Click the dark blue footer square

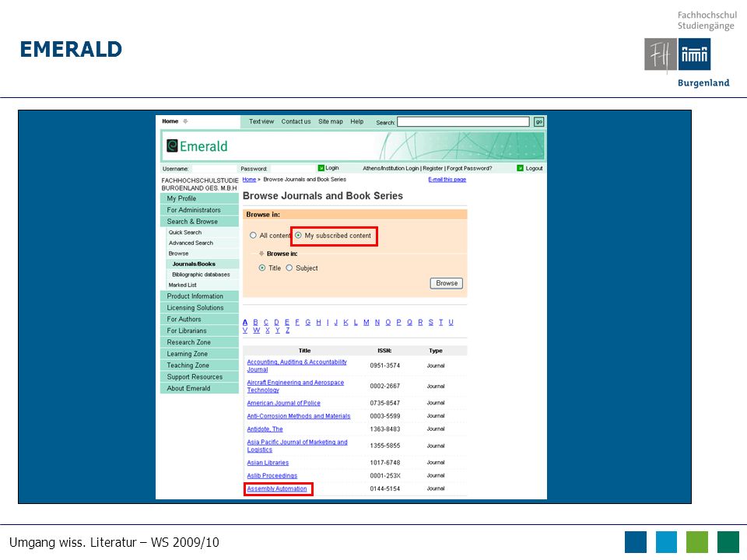[x=636, y=542]
